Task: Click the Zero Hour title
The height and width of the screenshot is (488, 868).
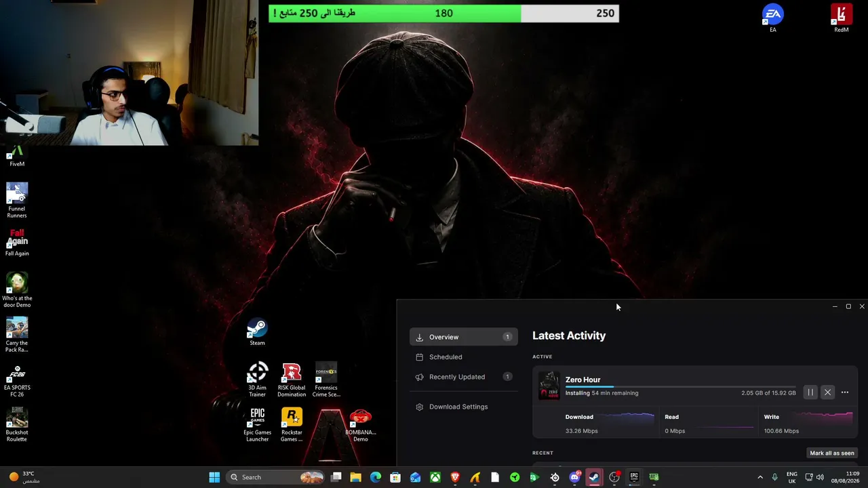Action: click(x=583, y=380)
